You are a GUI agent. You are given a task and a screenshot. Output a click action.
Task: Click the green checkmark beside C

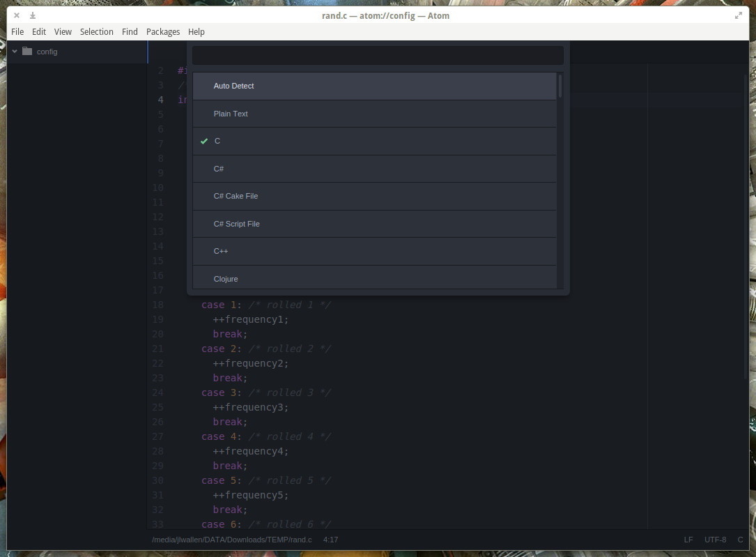204,141
